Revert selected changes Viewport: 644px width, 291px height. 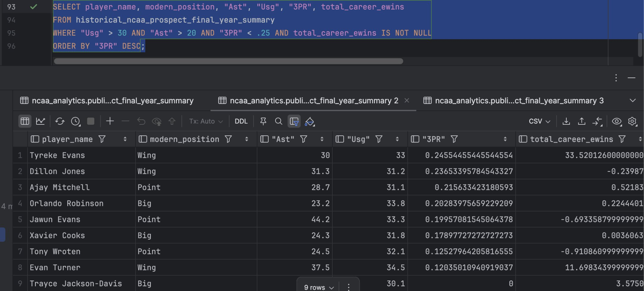tap(141, 121)
